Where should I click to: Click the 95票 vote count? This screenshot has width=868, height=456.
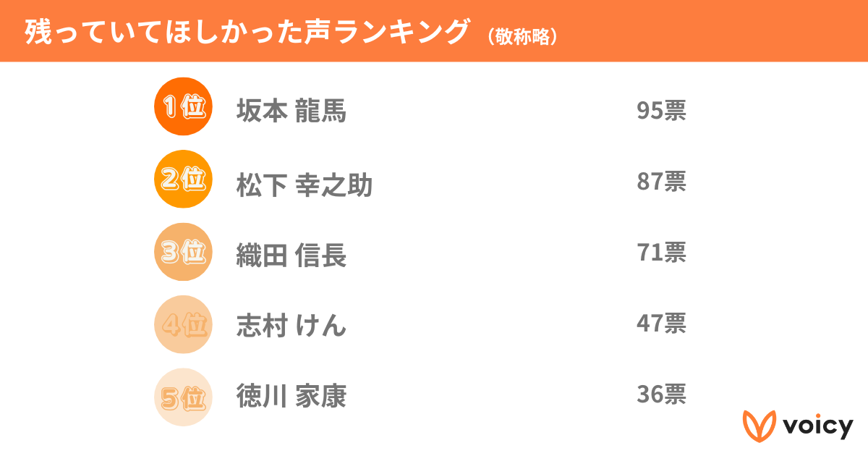coord(661,111)
